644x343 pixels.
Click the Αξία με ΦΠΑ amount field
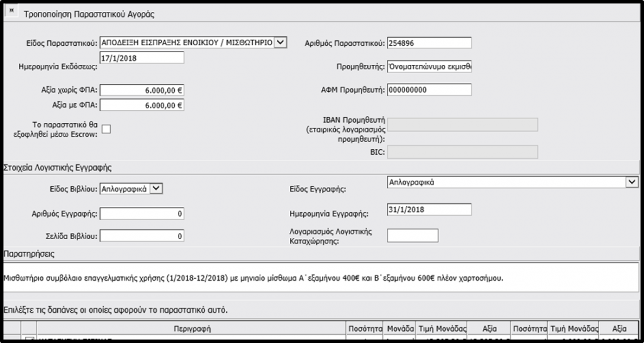coord(142,105)
